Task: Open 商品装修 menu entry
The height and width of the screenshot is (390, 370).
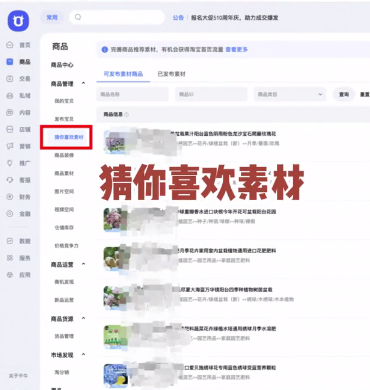Action: click(x=64, y=155)
